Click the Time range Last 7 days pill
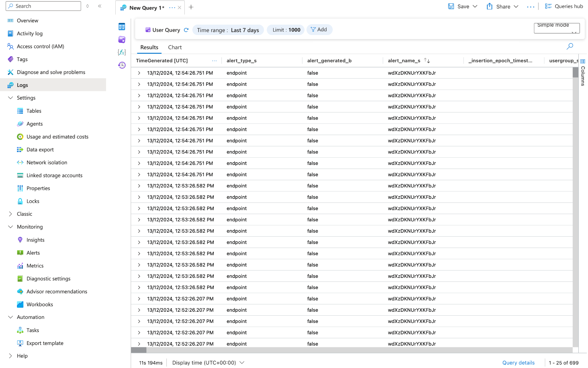This screenshot has height=368, width=588. (x=228, y=30)
